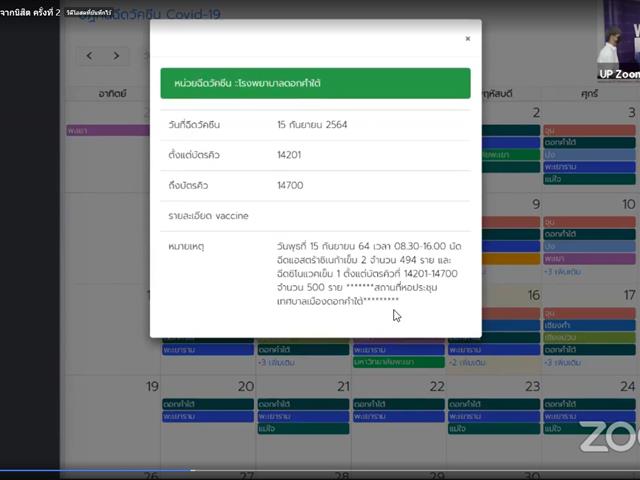Open the purple พะเยา event on Friday 10
640x480 pixels.
[589, 259]
